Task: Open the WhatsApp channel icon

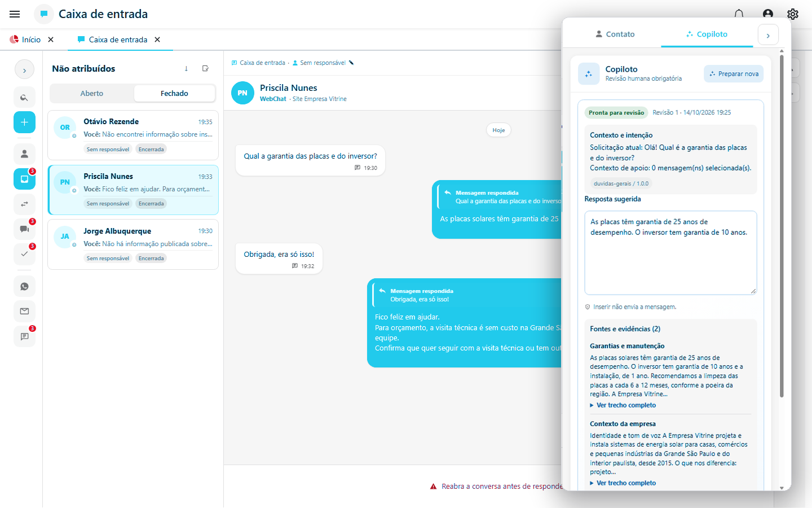Action: click(x=24, y=286)
